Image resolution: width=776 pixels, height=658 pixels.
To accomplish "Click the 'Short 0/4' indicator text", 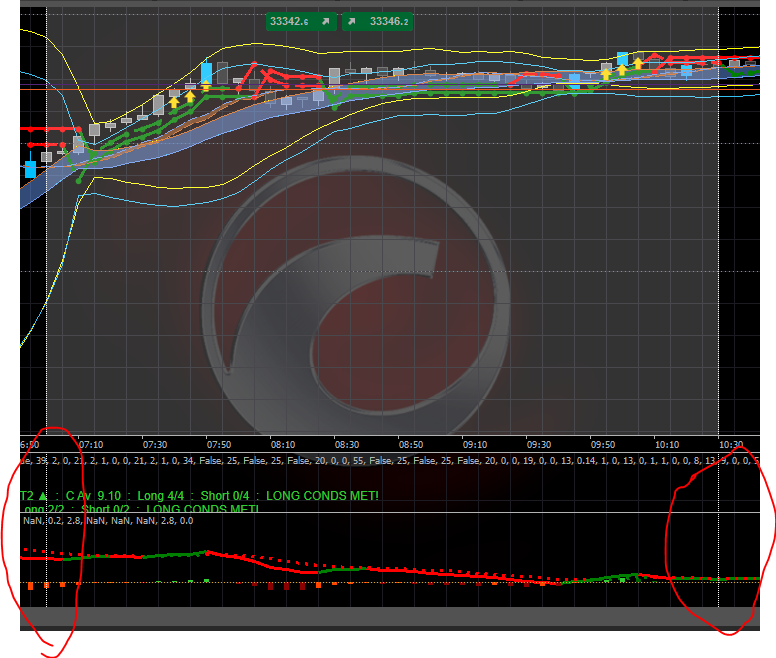I will tap(225, 496).
